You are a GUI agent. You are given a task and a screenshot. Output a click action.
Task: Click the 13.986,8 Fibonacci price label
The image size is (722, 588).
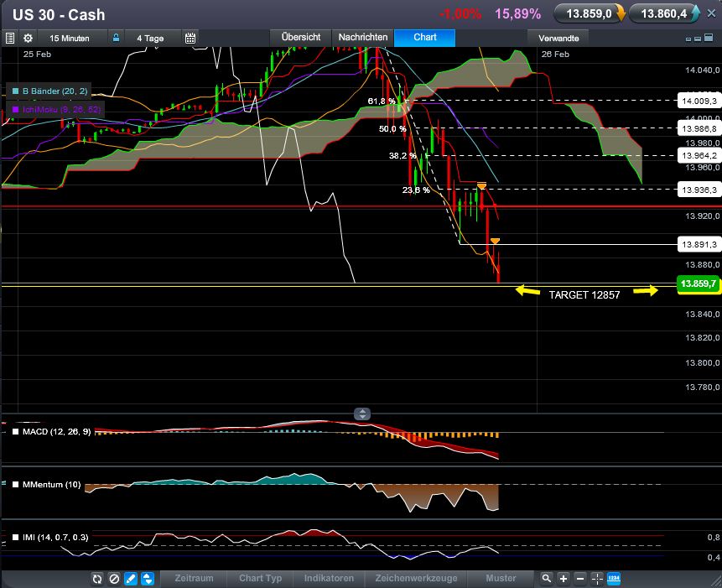pyautogui.click(x=699, y=128)
